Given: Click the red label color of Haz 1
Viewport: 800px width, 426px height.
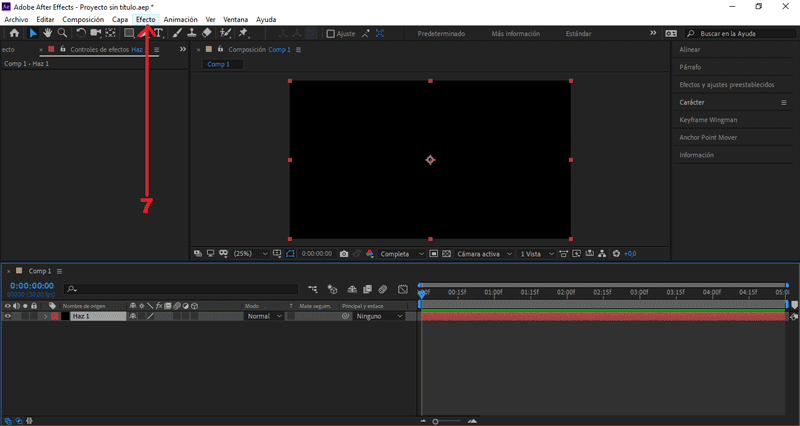Looking at the screenshot, I should tap(55, 316).
